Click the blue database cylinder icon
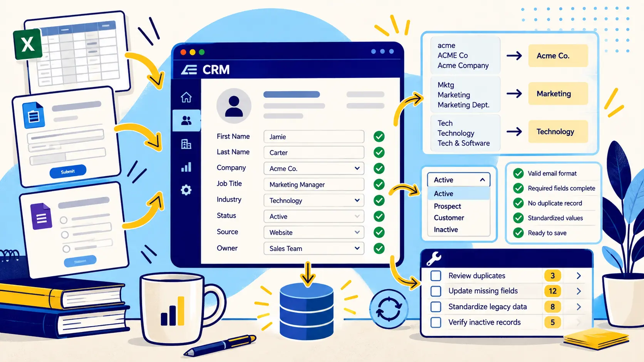644x362 pixels. click(x=307, y=312)
